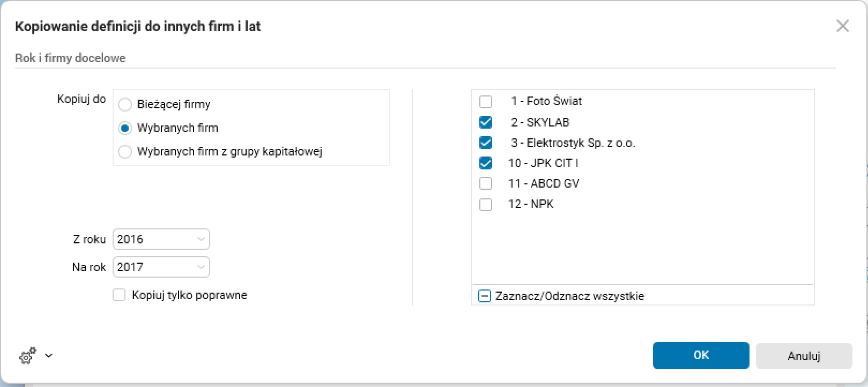Check the '12 - NPK' company
The image size is (868, 387).
pos(486,204)
